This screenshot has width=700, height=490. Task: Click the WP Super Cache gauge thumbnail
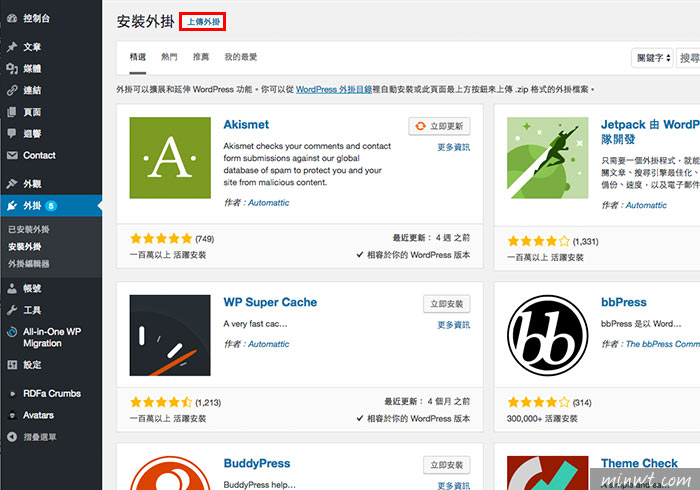[x=170, y=335]
